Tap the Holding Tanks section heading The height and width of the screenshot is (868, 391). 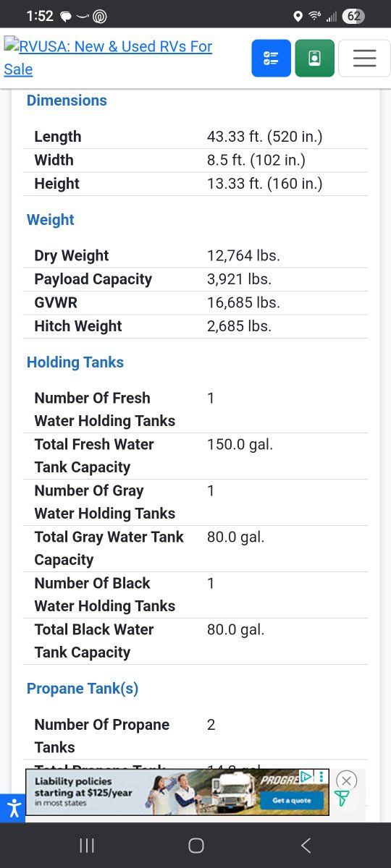(75, 362)
